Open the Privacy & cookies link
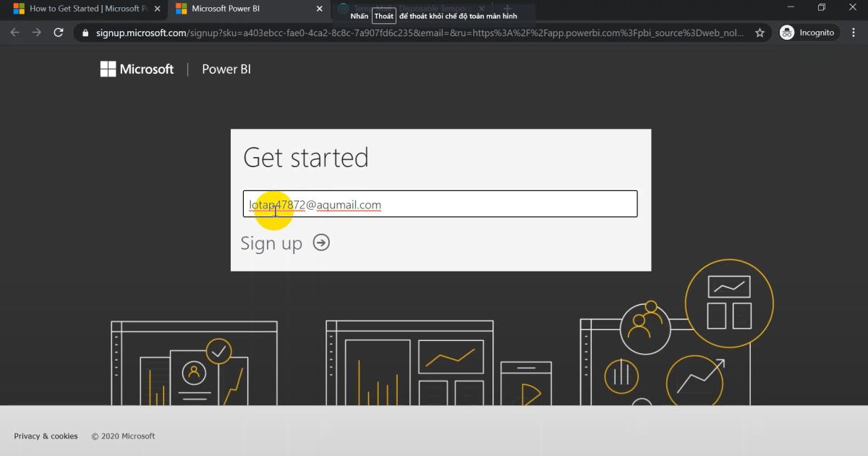The image size is (868, 456). (x=45, y=436)
